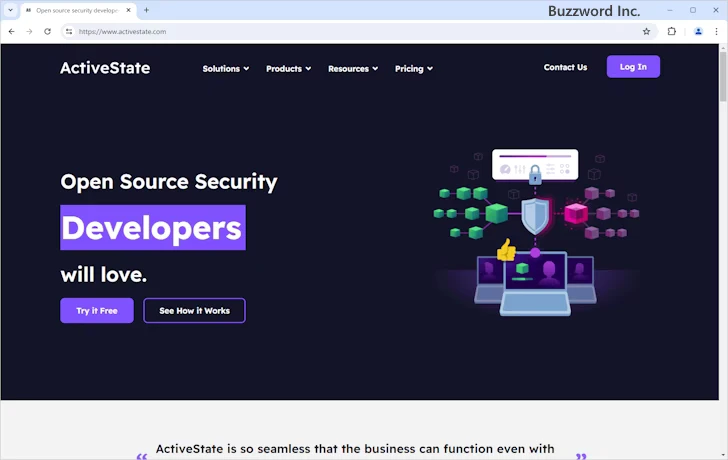
Task: Click the browser forward arrow
Action: click(29, 32)
